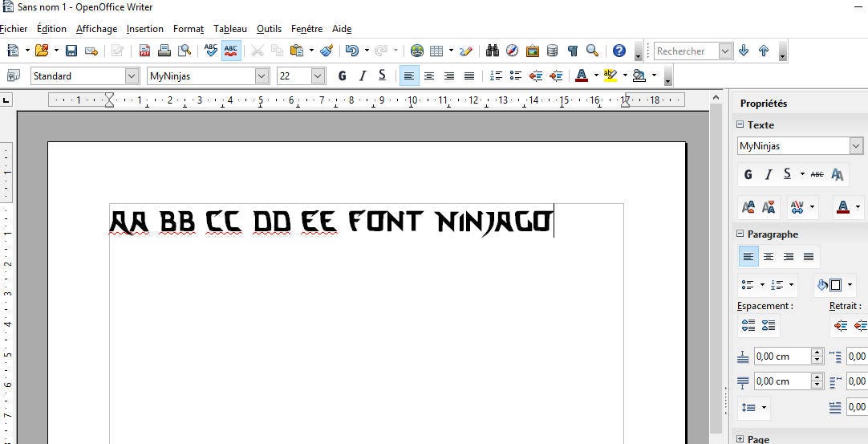Viewport: 868px width, 444px height.
Task: Toggle numbered list in toolbar
Action: [496, 75]
